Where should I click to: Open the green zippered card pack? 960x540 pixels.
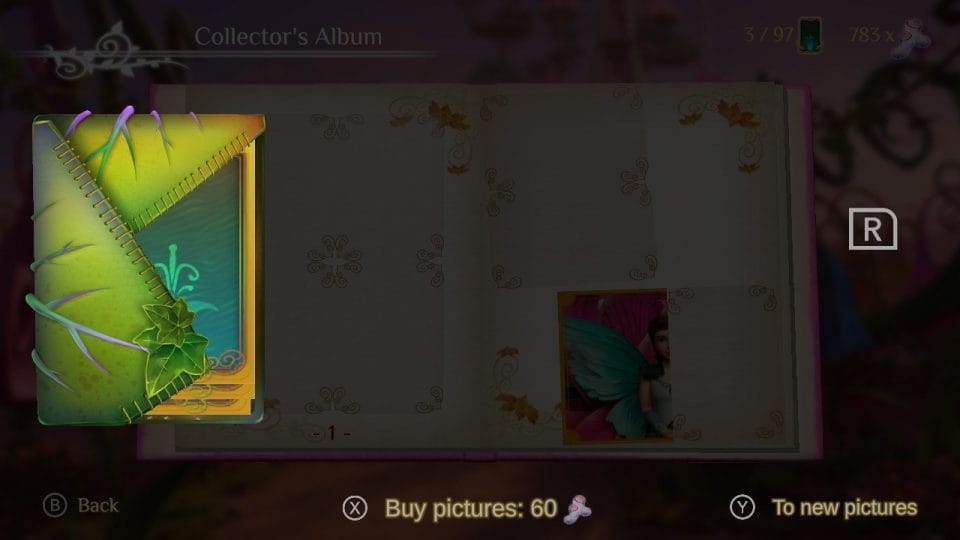(147, 268)
